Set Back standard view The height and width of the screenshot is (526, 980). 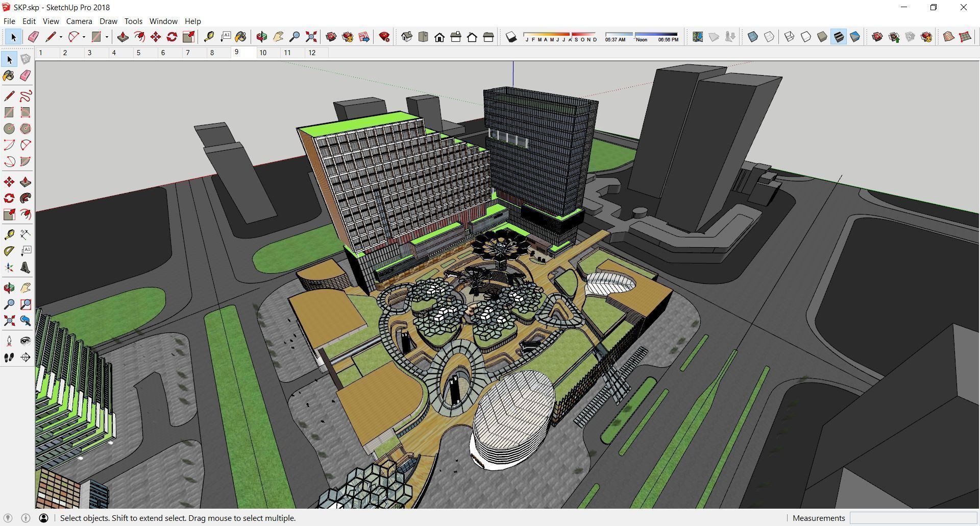tap(472, 37)
